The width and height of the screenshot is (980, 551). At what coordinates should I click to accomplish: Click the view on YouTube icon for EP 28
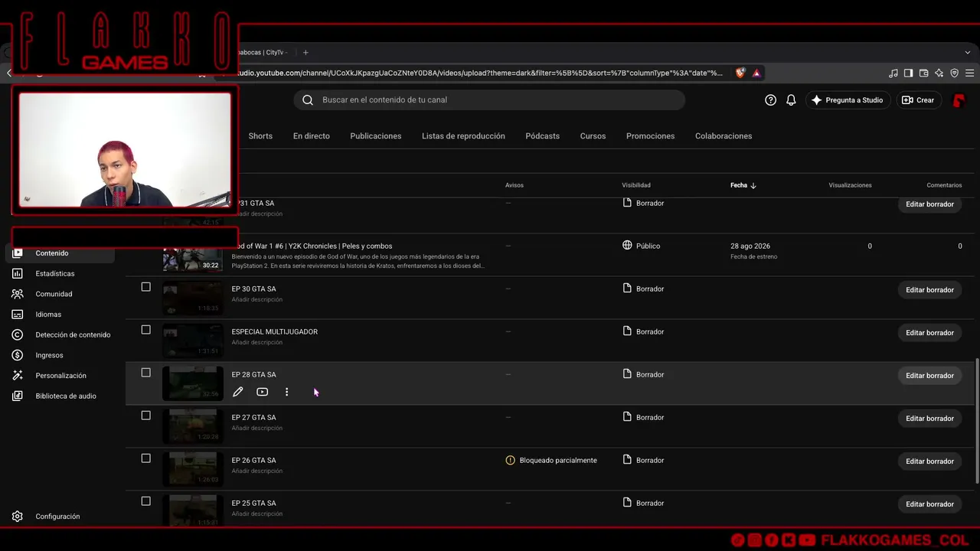[x=263, y=392]
